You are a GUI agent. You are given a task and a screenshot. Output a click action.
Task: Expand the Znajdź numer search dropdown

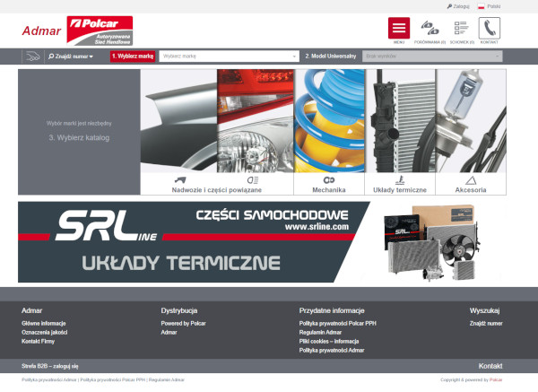pyautogui.click(x=72, y=56)
